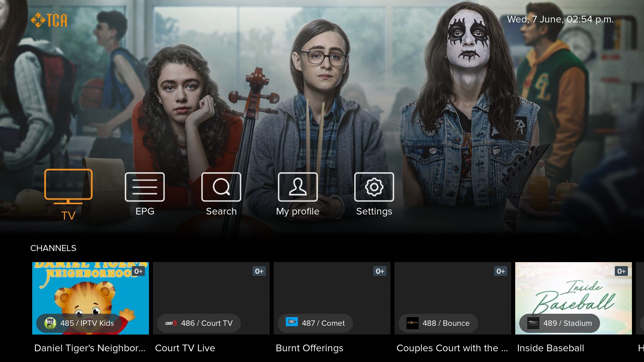Open Search

pyautogui.click(x=221, y=187)
